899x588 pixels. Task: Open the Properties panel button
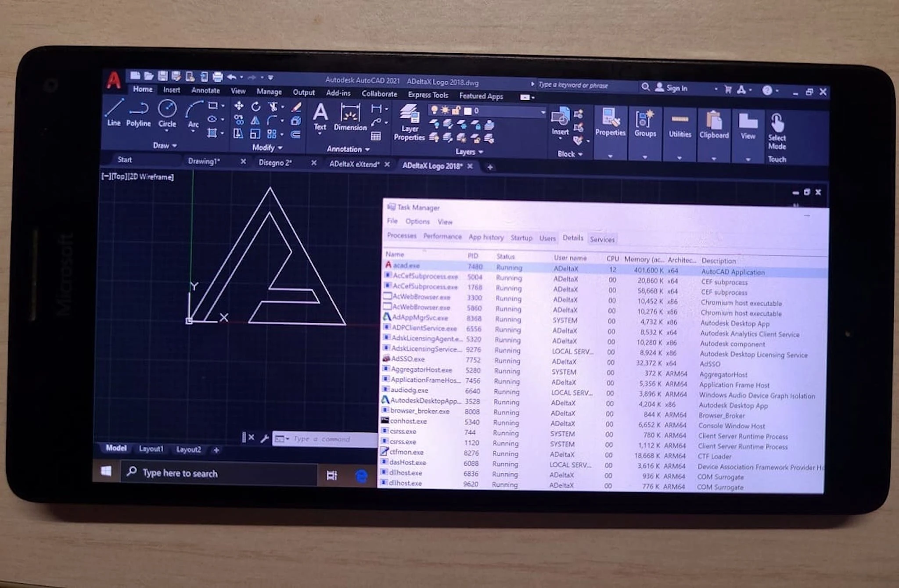point(610,133)
